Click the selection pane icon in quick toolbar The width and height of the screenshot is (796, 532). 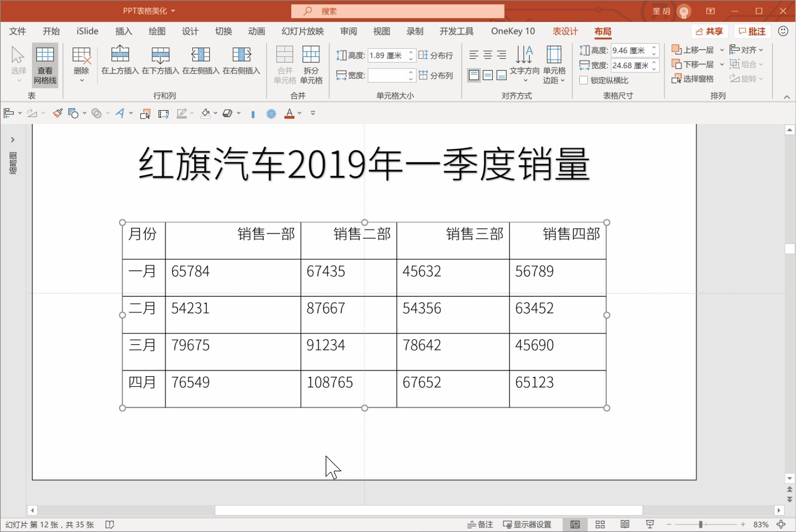click(x=145, y=113)
